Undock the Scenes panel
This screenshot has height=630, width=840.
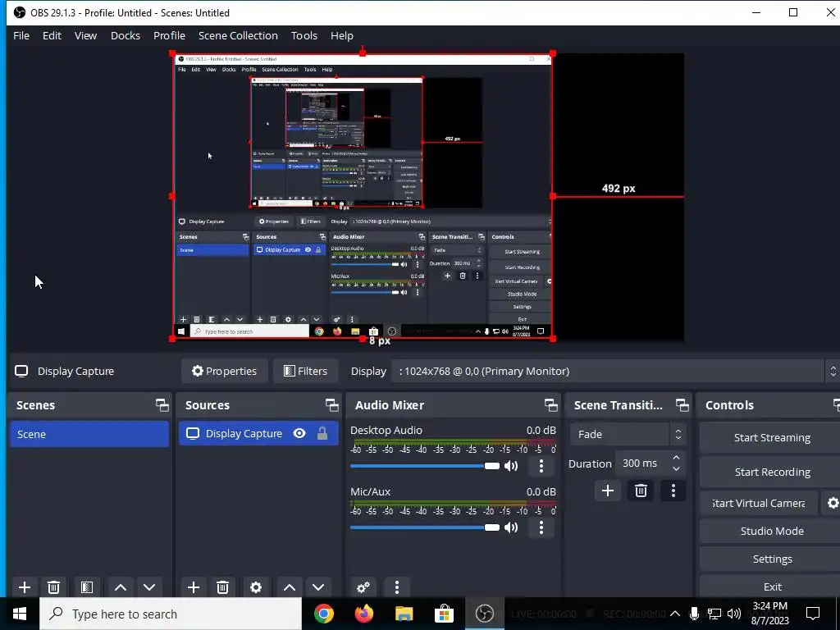[x=162, y=405]
